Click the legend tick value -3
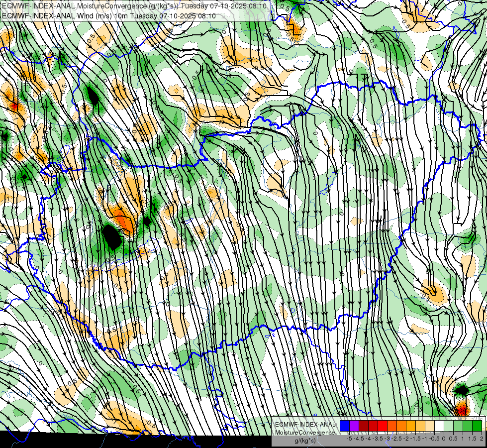The height and width of the screenshot is (448, 487). click(x=387, y=439)
